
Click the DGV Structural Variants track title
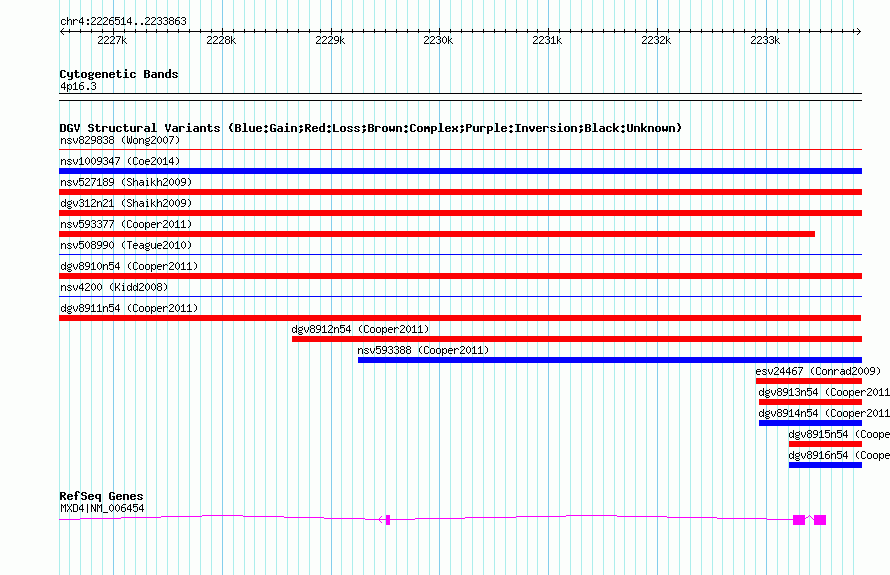tap(370, 128)
